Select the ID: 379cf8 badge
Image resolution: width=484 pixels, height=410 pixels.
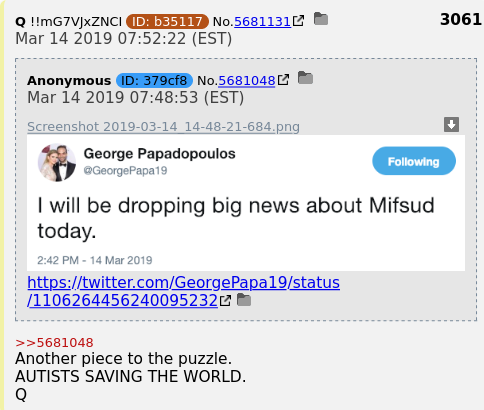pyautogui.click(x=154, y=80)
